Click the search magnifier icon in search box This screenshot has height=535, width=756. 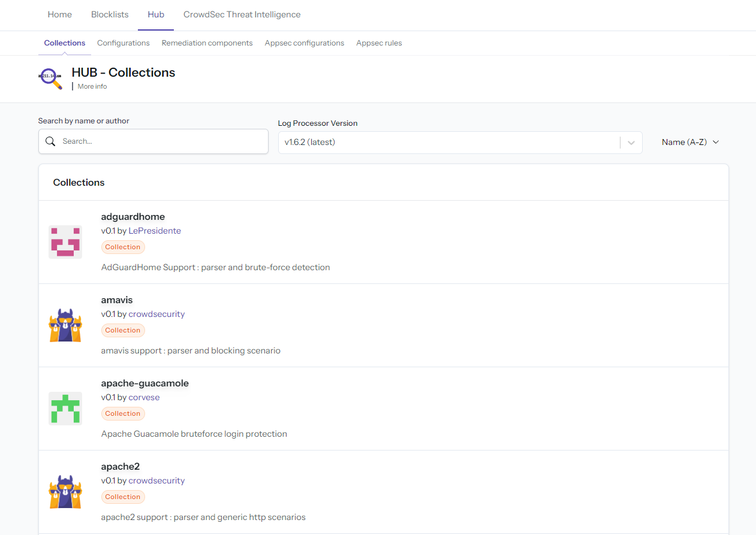[x=50, y=141]
